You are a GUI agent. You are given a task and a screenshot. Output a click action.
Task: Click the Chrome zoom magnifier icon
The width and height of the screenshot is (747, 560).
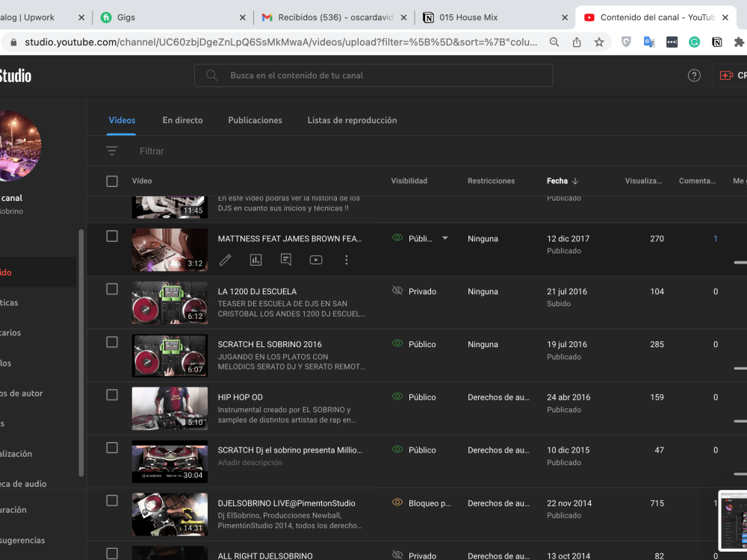554,42
